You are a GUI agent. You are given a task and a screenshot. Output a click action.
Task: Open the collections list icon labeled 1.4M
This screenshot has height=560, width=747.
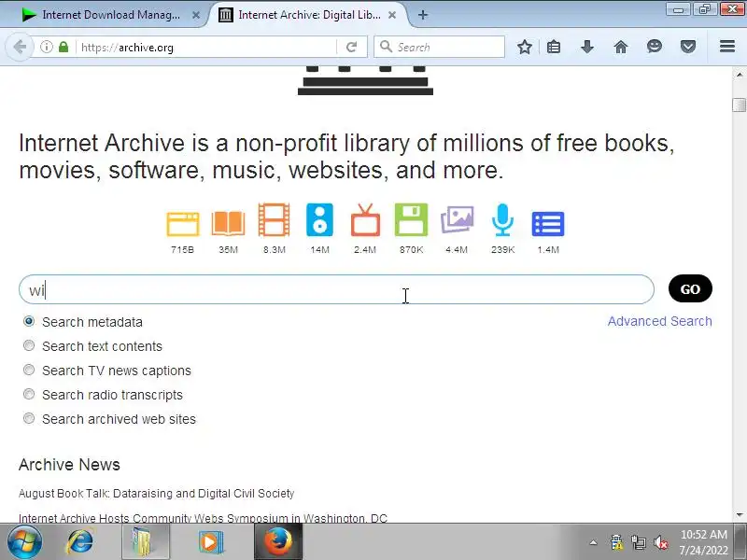548,224
